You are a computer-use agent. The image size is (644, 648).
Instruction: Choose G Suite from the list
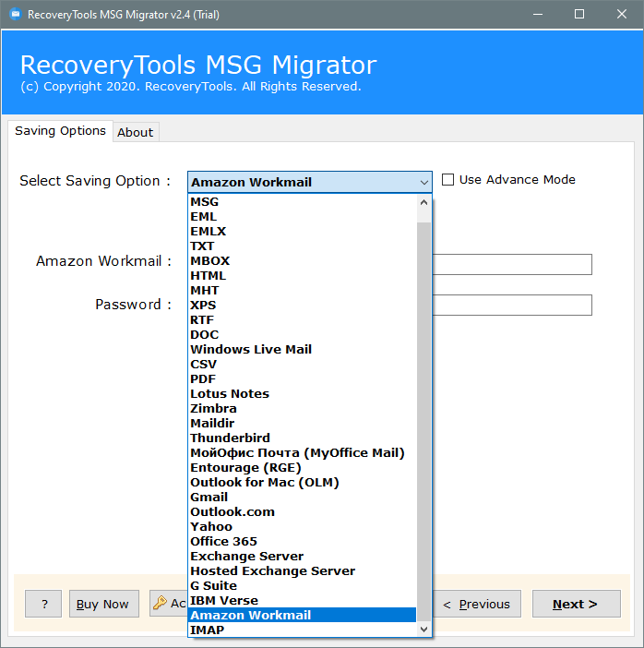303,585
